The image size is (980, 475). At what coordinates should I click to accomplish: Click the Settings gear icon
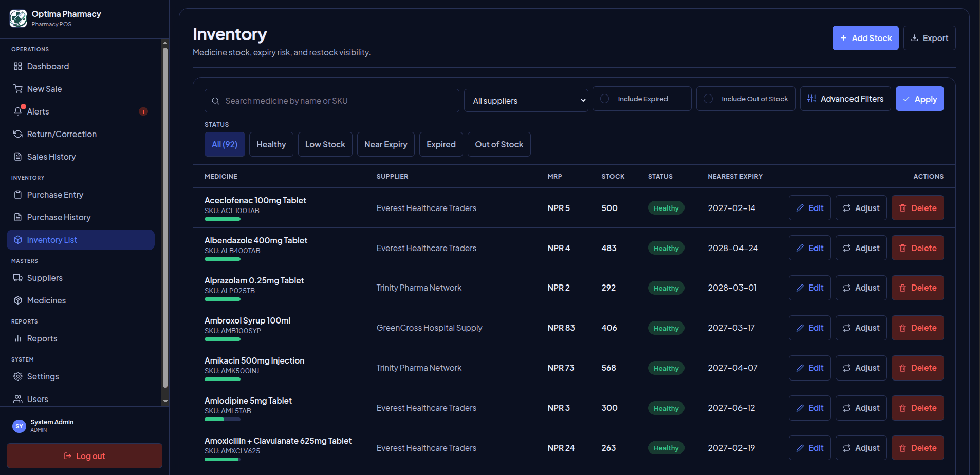coord(18,376)
